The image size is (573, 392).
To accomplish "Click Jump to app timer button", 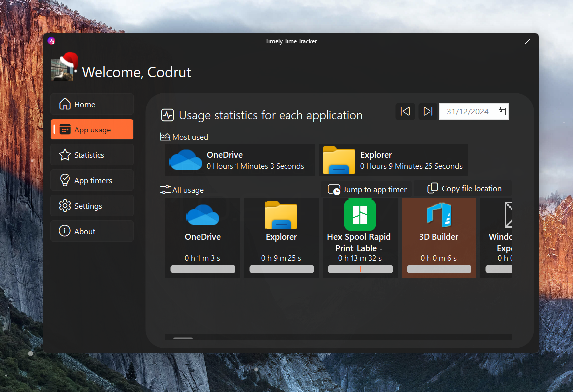I will [x=367, y=190].
